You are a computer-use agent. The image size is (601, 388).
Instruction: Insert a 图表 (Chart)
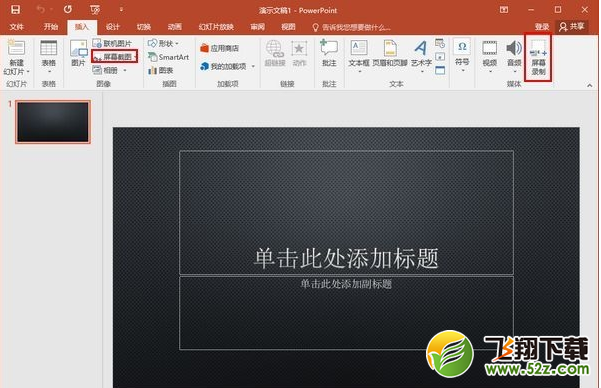(161, 70)
